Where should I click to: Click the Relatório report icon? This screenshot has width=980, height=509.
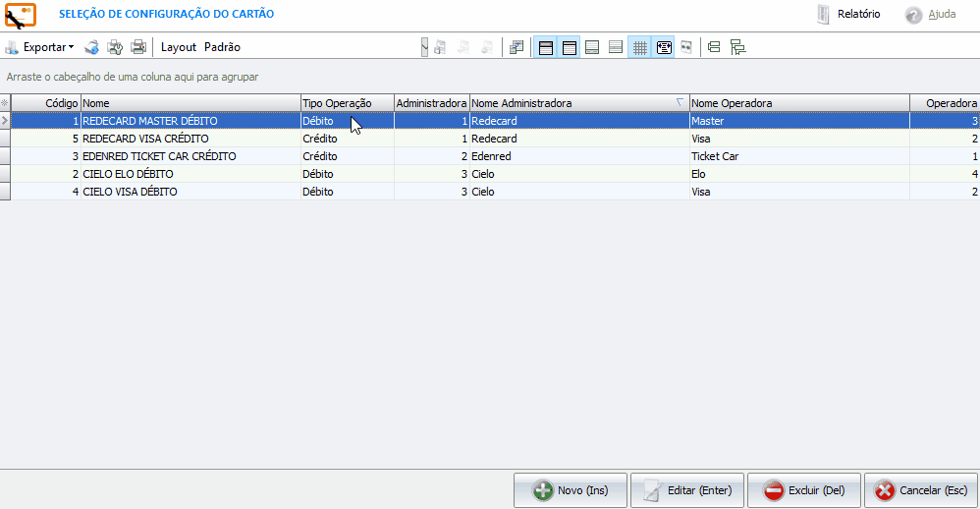(x=823, y=15)
